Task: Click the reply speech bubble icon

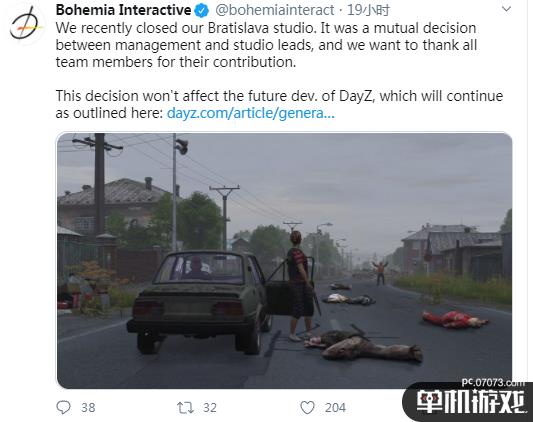Action: pos(63,407)
